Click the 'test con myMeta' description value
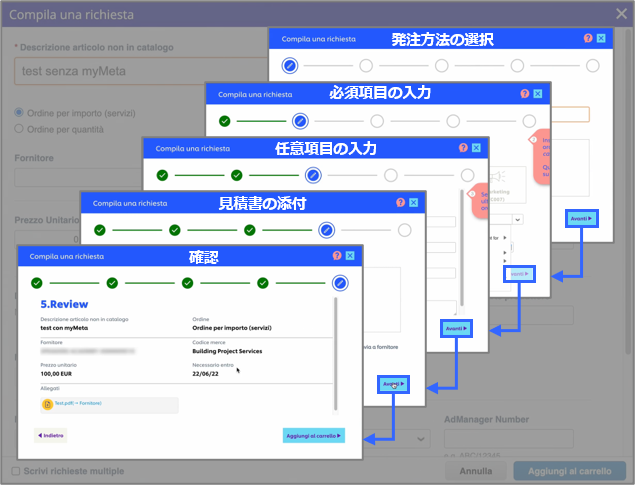Image resolution: width=635 pixels, height=485 pixels. click(64, 328)
